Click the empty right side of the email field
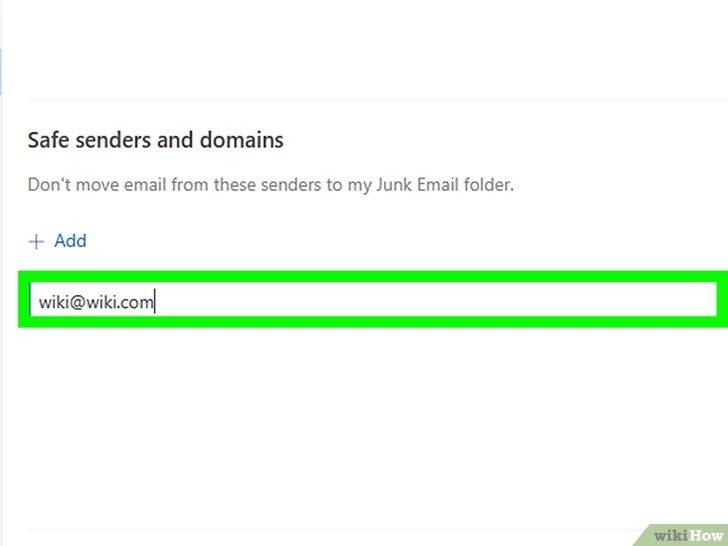 436,299
